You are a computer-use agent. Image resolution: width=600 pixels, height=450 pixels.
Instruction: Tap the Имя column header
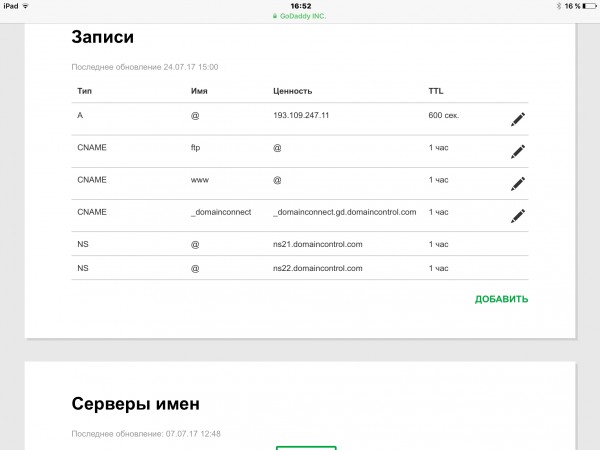pos(199,91)
